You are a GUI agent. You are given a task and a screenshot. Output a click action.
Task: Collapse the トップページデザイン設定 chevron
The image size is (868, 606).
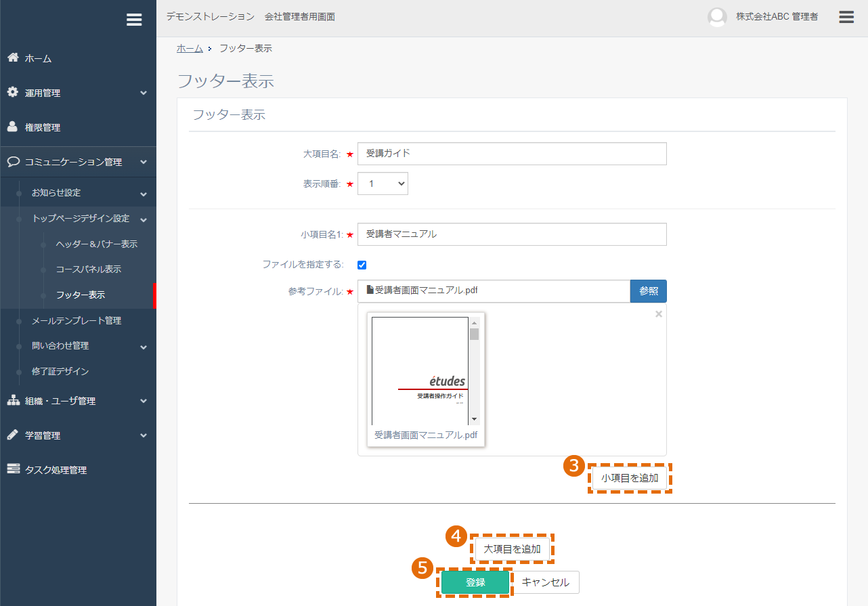[x=144, y=219]
